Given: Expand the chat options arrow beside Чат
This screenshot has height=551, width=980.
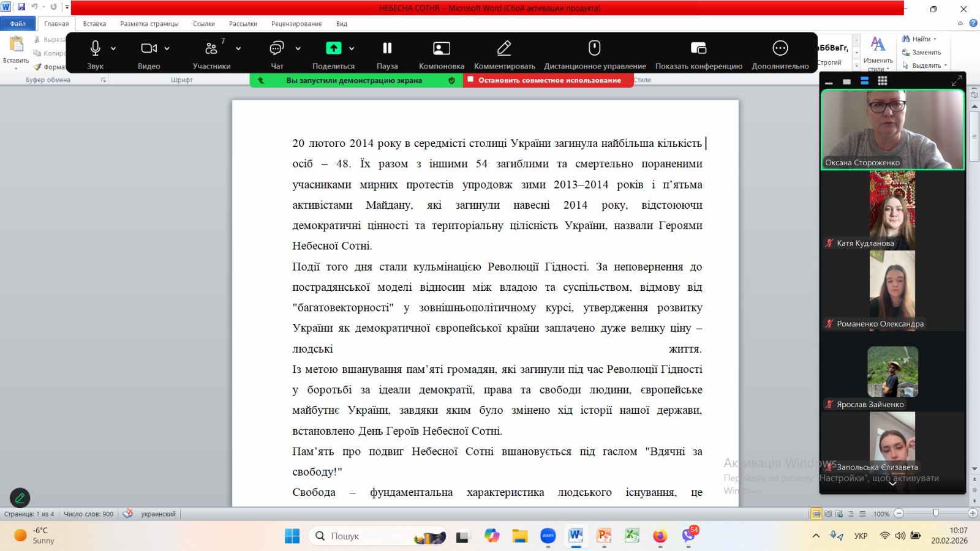Looking at the screenshot, I should tap(298, 48).
